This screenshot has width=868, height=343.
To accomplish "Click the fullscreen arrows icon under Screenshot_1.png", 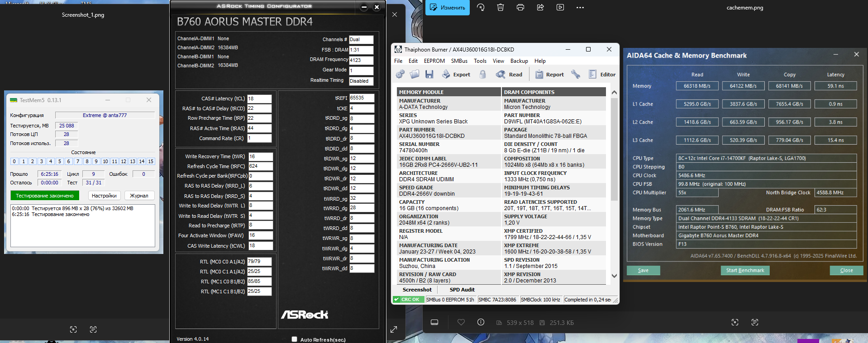I will [x=394, y=329].
